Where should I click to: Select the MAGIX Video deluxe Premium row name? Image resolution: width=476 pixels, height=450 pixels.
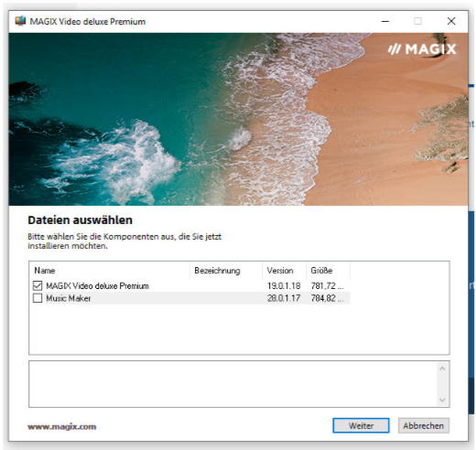click(x=97, y=286)
